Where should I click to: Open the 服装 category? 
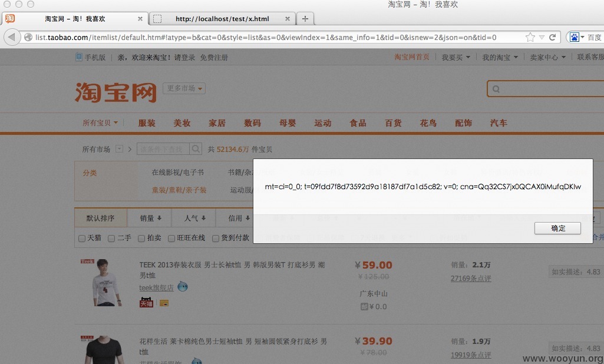point(147,123)
